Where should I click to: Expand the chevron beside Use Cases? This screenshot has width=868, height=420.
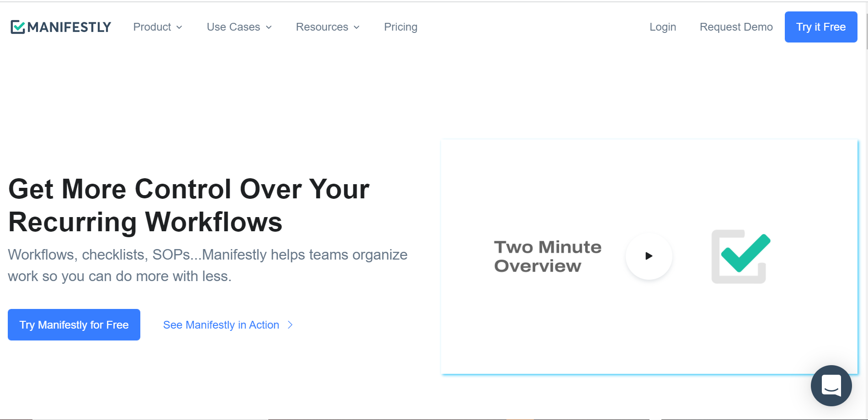(x=269, y=27)
